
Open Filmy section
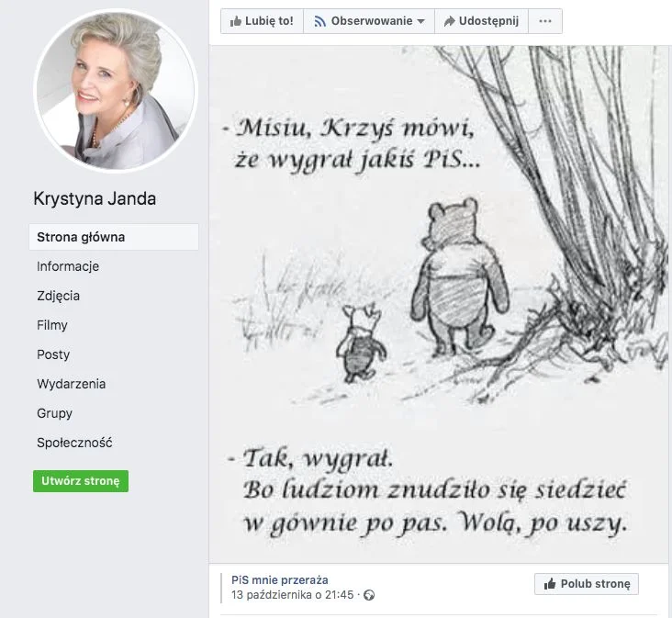pos(52,325)
